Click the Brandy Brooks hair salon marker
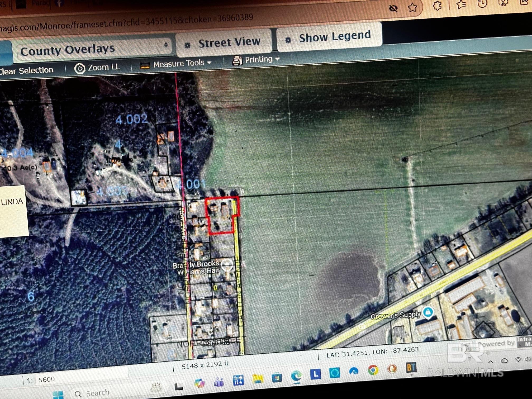 tap(227, 264)
